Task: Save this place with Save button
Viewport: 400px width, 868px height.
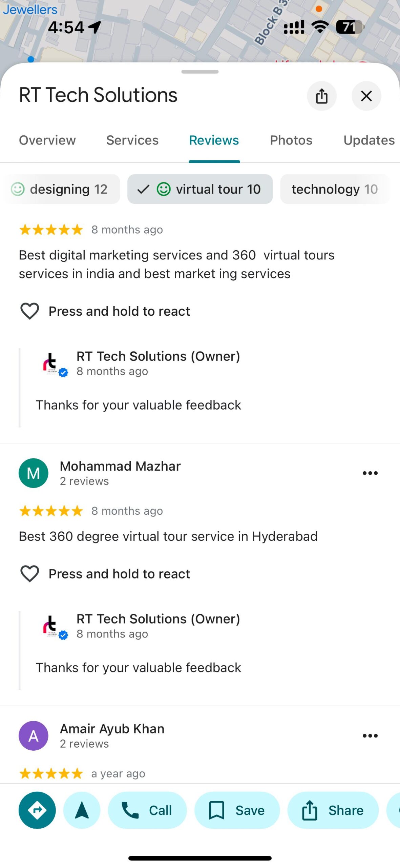Action: (237, 810)
